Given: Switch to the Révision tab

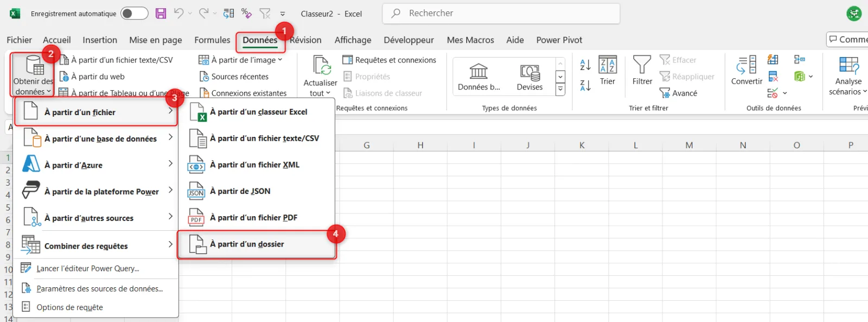Looking at the screenshot, I should 305,40.
